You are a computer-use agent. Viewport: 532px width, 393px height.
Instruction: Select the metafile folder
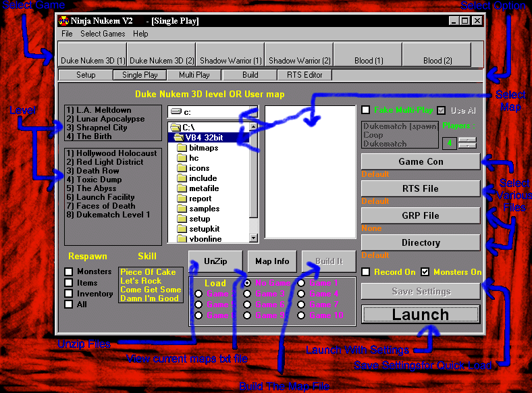(203, 188)
